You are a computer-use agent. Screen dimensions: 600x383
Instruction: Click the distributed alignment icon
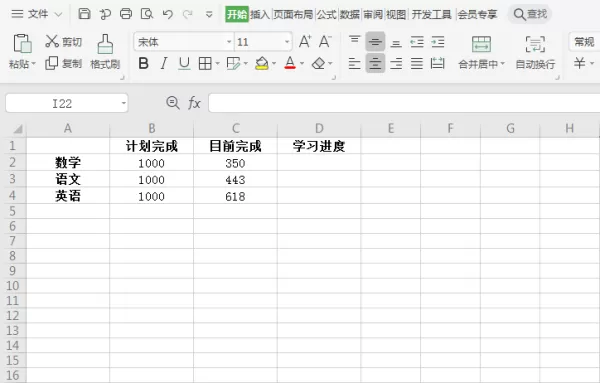pyautogui.click(x=437, y=64)
